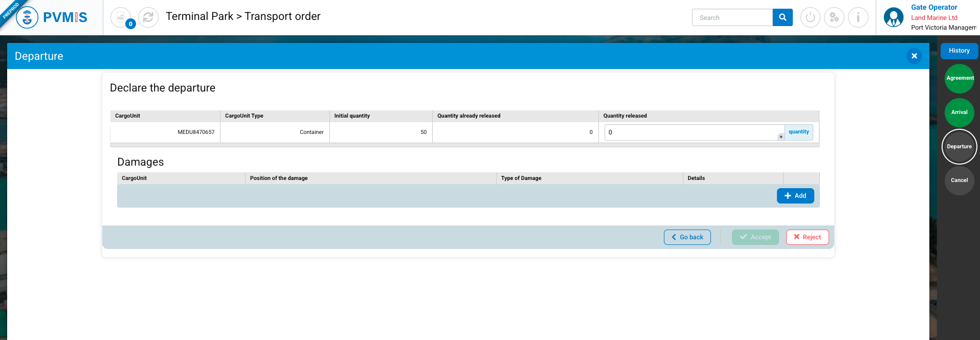Select the Arrival step circle

[959, 112]
